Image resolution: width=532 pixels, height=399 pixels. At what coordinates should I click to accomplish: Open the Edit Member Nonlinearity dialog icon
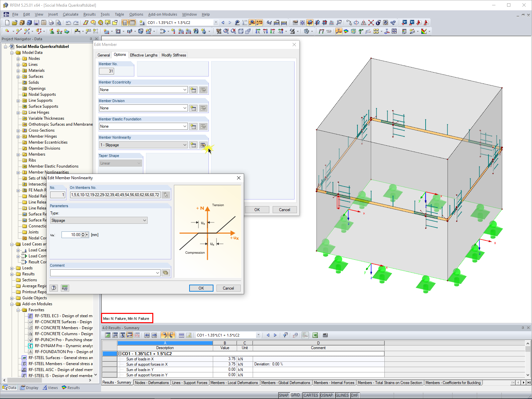click(203, 145)
